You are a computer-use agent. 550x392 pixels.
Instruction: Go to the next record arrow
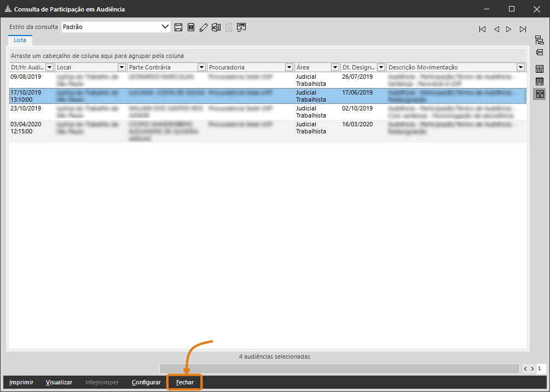tap(508, 30)
